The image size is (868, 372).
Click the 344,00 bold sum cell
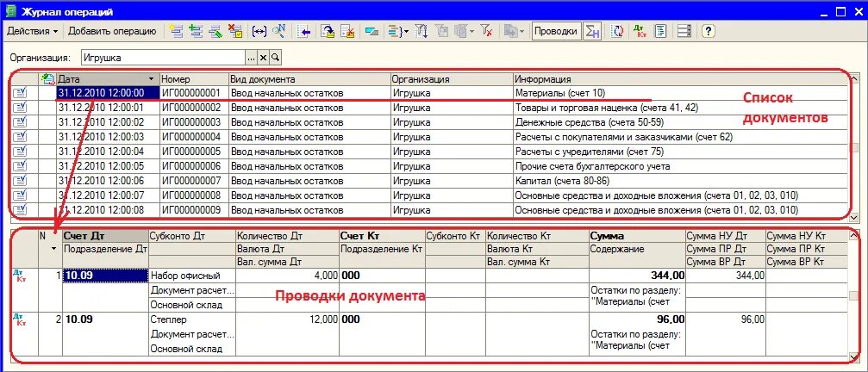point(637,276)
